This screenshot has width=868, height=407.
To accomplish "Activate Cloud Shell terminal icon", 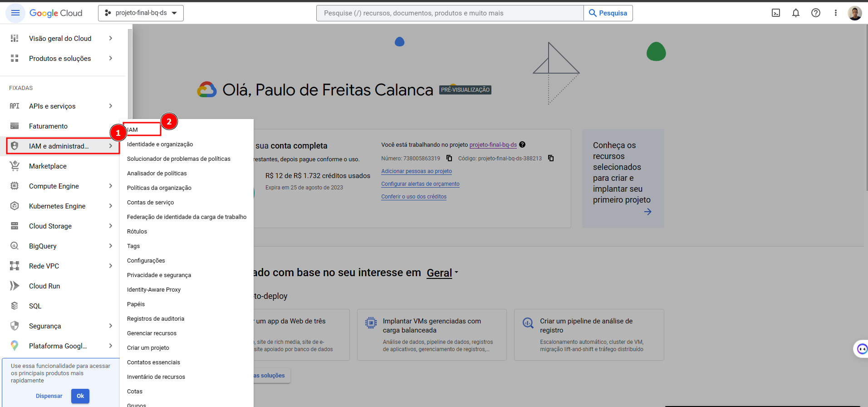I will pos(776,13).
